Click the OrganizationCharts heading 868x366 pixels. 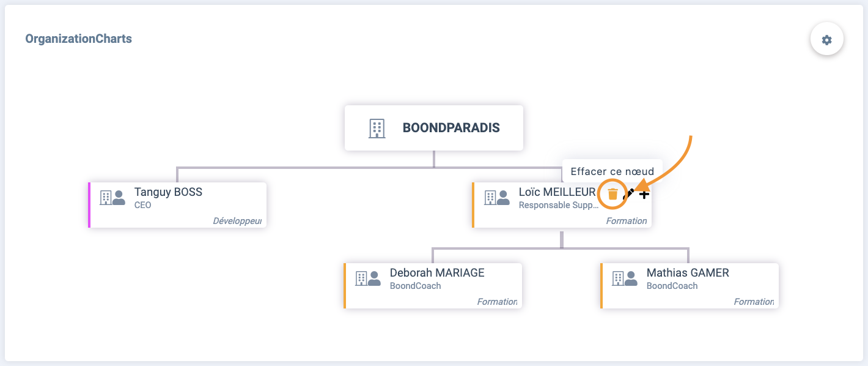coord(78,39)
